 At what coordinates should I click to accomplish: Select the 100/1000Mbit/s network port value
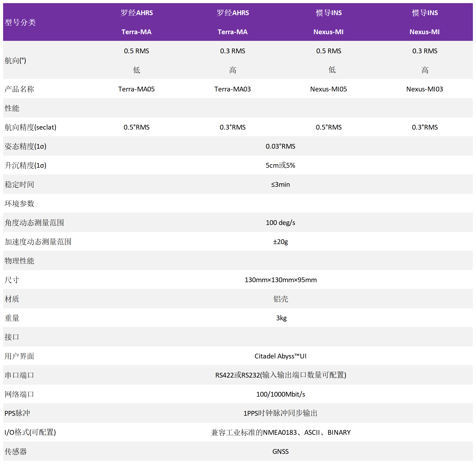[280, 394]
